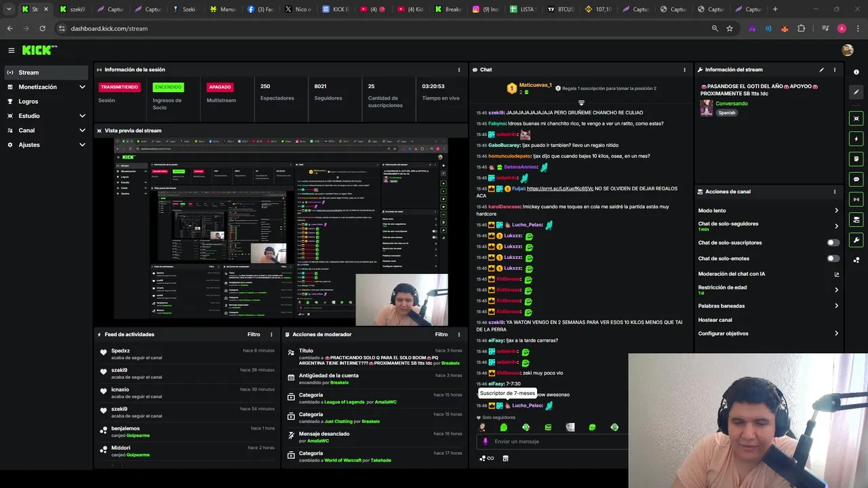Switch to the BTCUSD browser tab
This screenshot has height=488, width=868.
(x=559, y=9)
